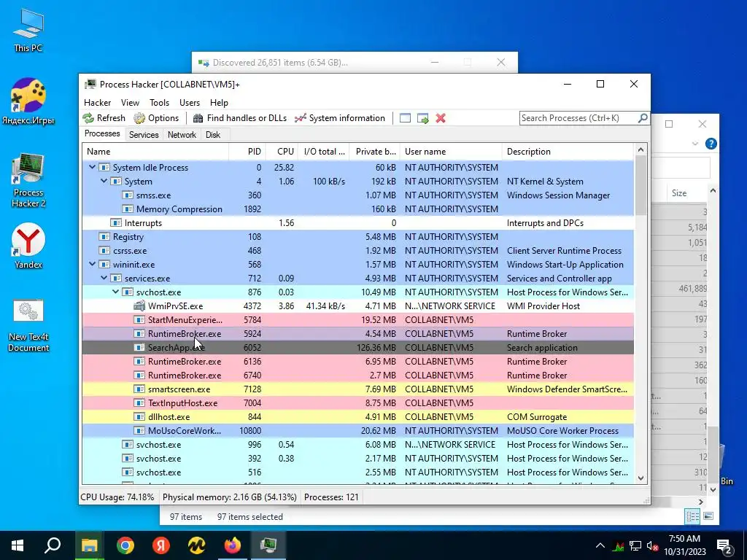Viewport: 747px width, 560px height.
Task: Select the StartMenuExperienceHost process row
Action: coord(357,319)
